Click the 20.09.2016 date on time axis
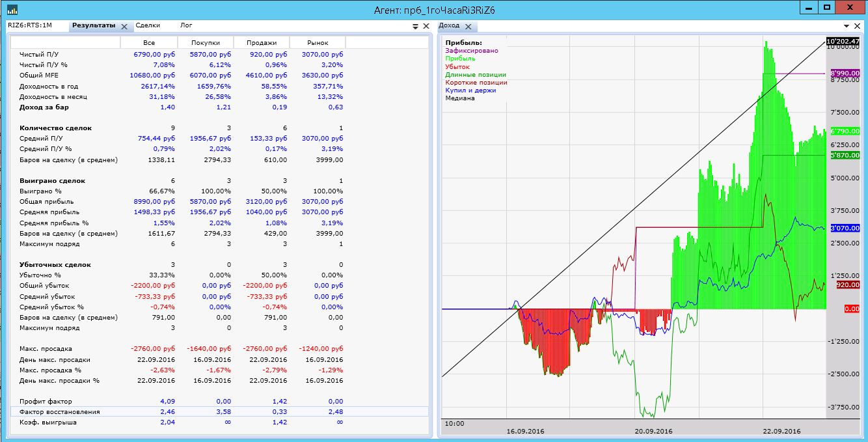 tap(653, 431)
